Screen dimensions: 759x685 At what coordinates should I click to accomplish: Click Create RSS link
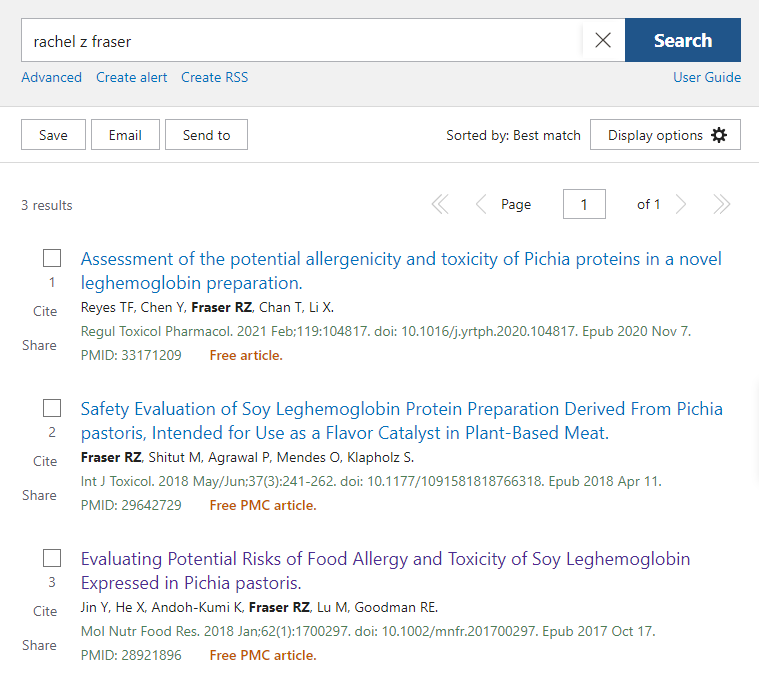[214, 77]
